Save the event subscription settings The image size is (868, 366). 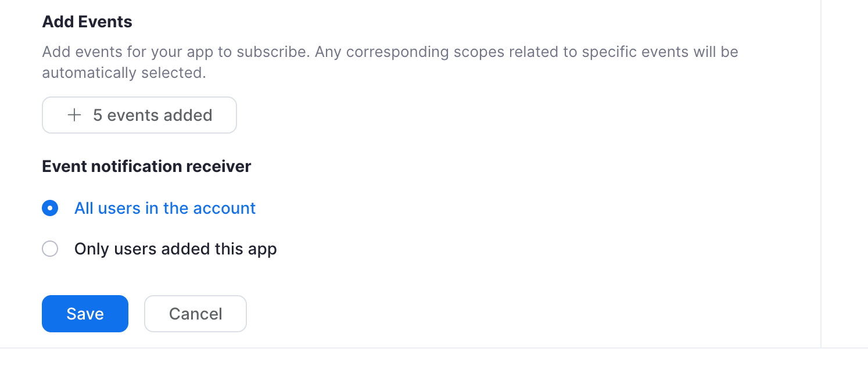pyautogui.click(x=85, y=314)
